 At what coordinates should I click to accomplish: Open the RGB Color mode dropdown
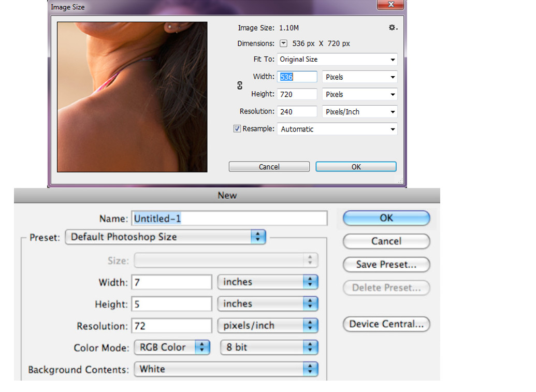click(x=172, y=347)
